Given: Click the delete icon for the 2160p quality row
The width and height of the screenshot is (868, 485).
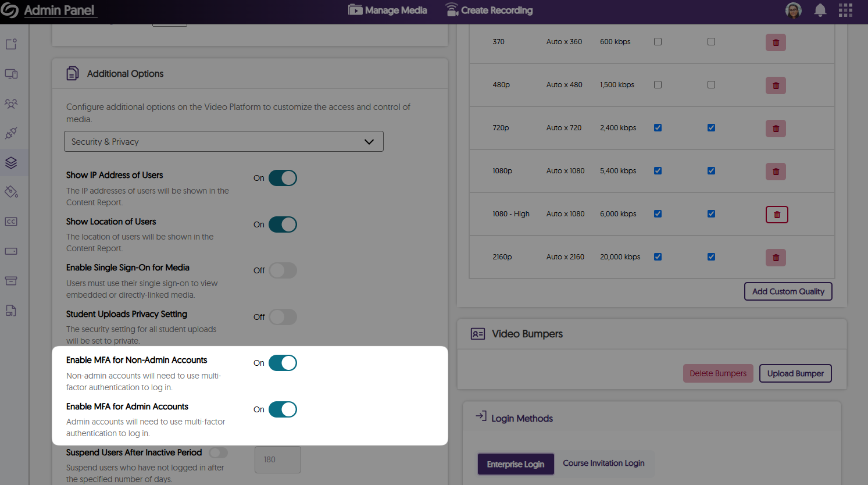Looking at the screenshot, I should [776, 257].
